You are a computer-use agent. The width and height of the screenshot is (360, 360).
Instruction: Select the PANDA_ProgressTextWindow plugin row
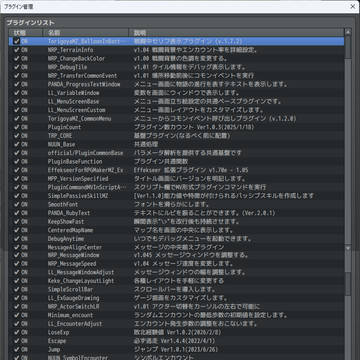(x=177, y=84)
